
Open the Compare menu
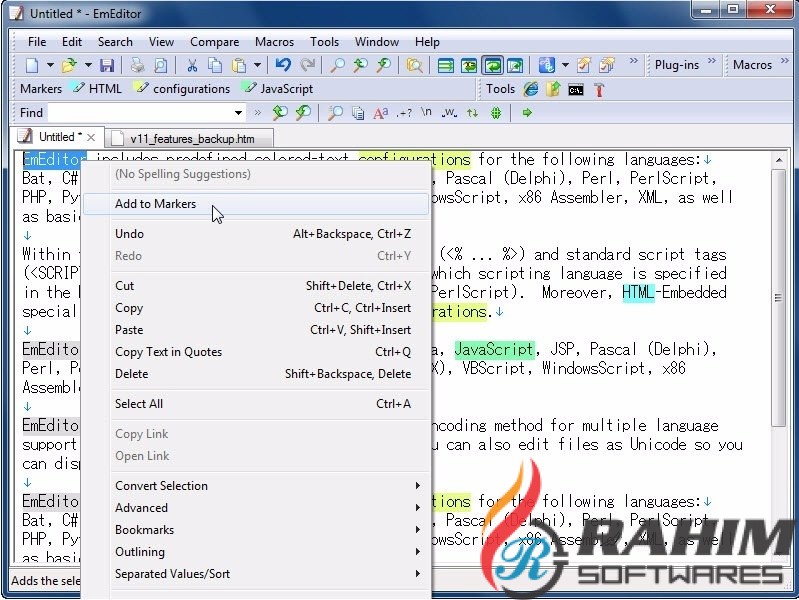[x=215, y=42]
